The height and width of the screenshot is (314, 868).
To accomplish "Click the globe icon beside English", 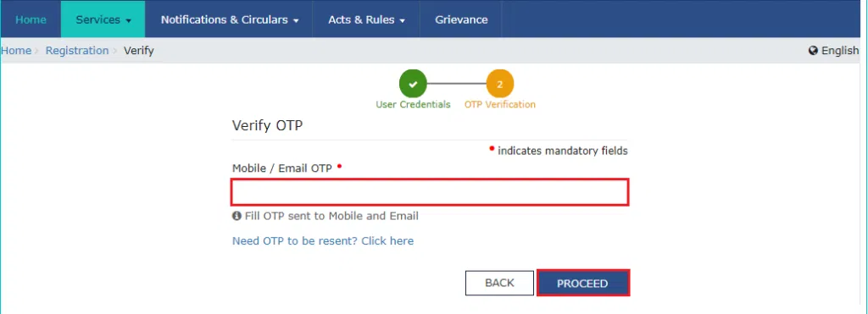I will click(x=813, y=51).
